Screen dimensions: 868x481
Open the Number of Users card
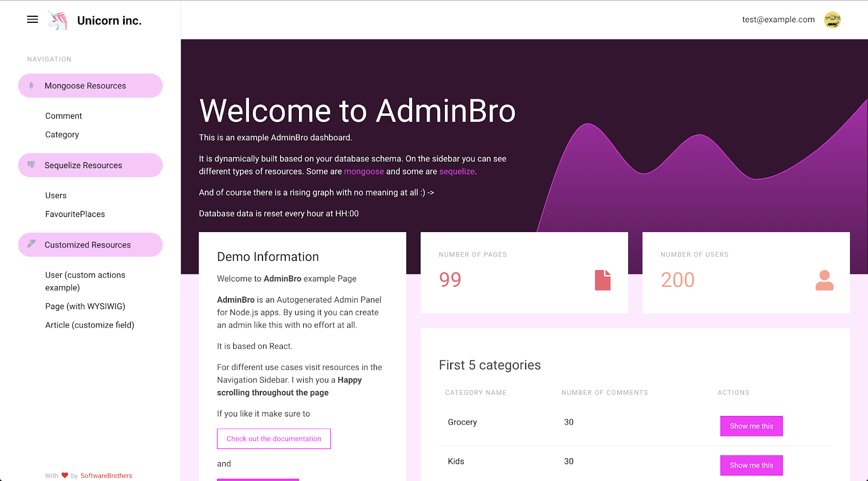[x=746, y=273]
